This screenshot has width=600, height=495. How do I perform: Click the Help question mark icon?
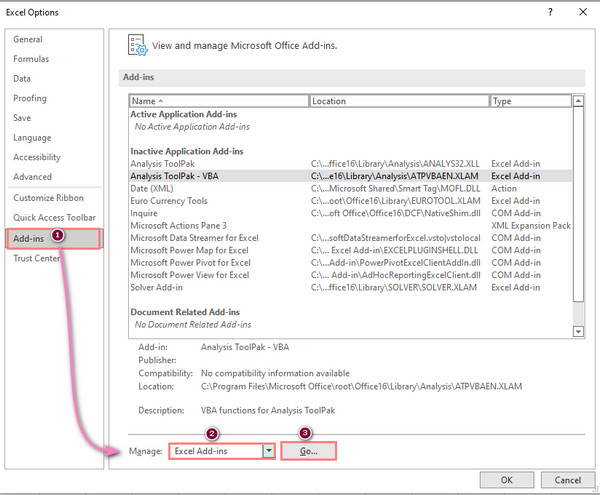550,12
